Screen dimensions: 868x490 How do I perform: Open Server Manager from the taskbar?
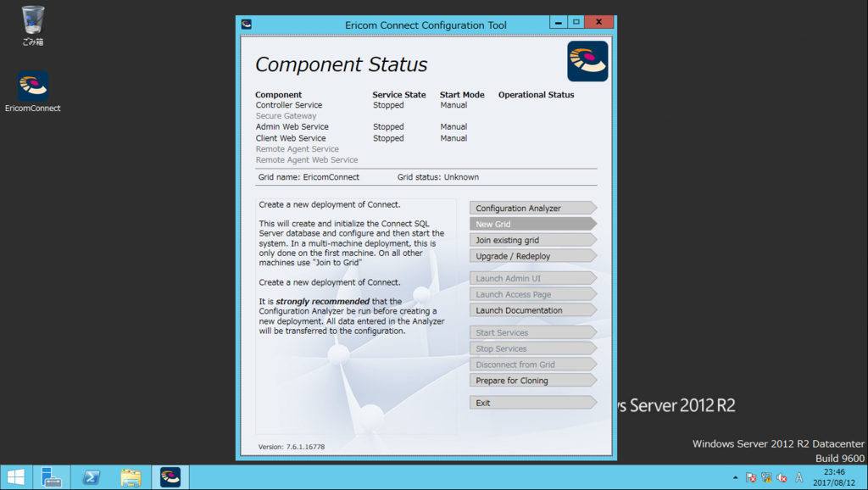(x=52, y=477)
